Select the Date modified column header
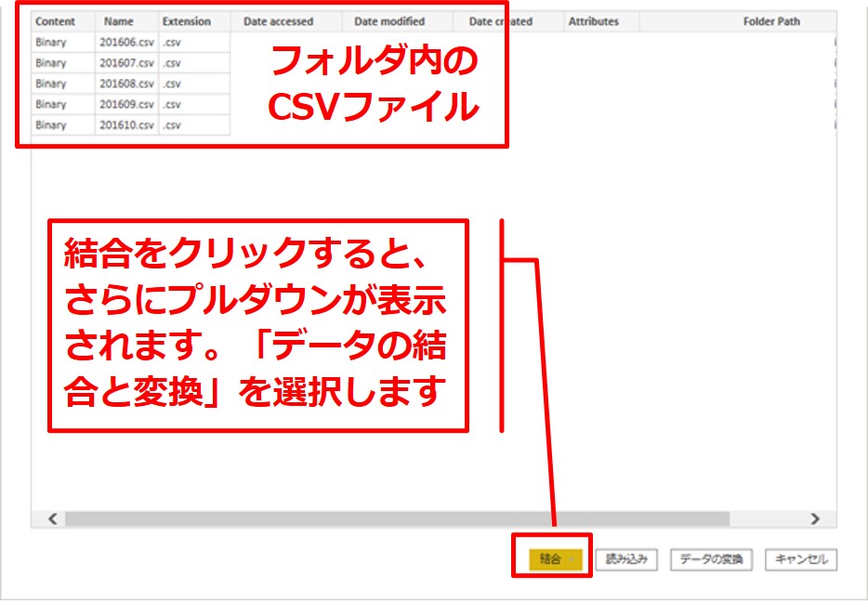The width and height of the screenshot is (868, 601). coord(389,21)
